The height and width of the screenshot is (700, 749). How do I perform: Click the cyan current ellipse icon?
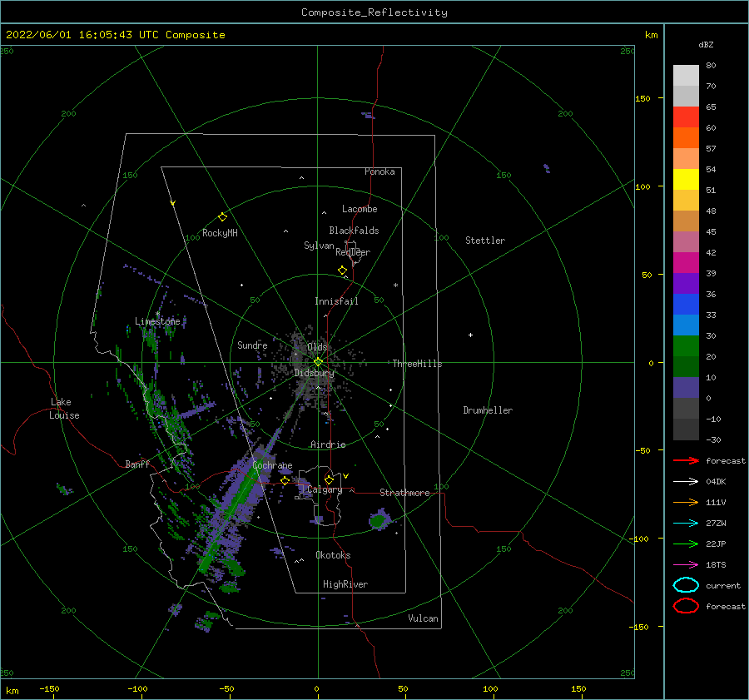pos(686,585)
